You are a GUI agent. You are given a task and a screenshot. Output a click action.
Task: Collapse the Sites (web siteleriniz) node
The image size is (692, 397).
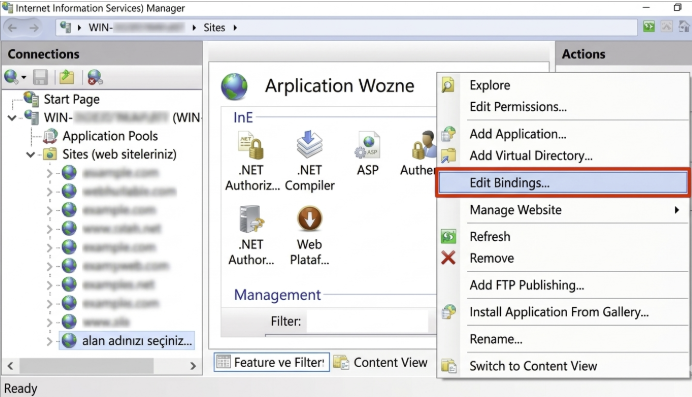coord(30,154)
